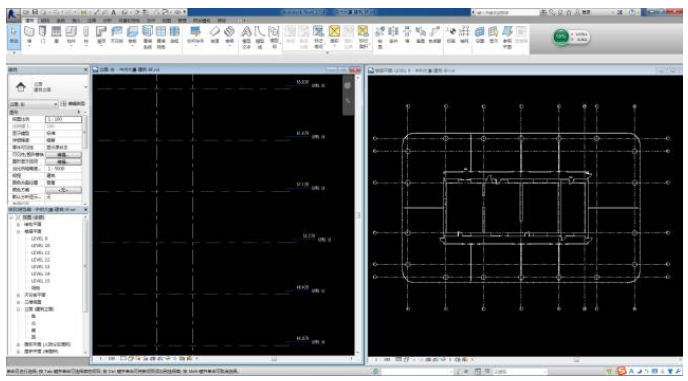The image size is (688, 381).
Task: Open the Wall tool dropdown arrow
Action: pos(29,46)
